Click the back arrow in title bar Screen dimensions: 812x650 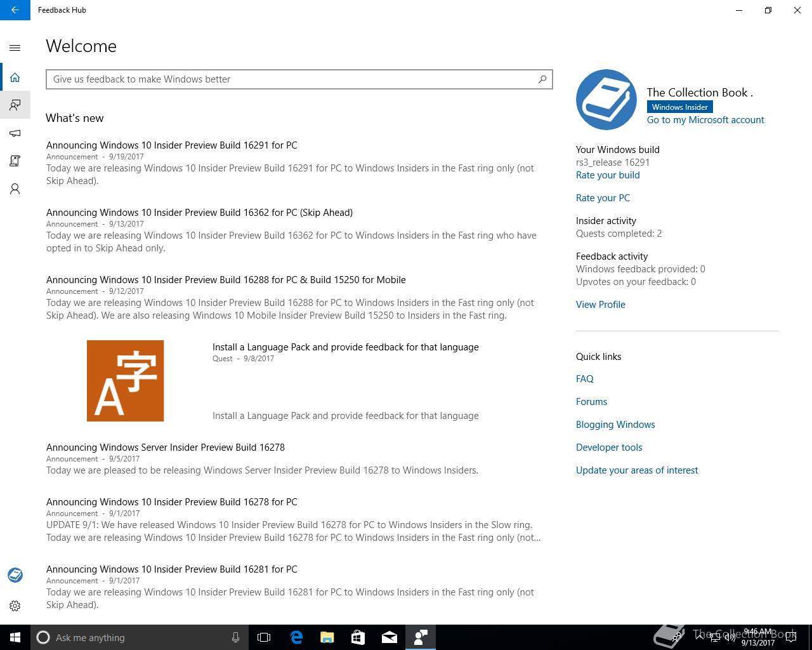pos(15,10)
